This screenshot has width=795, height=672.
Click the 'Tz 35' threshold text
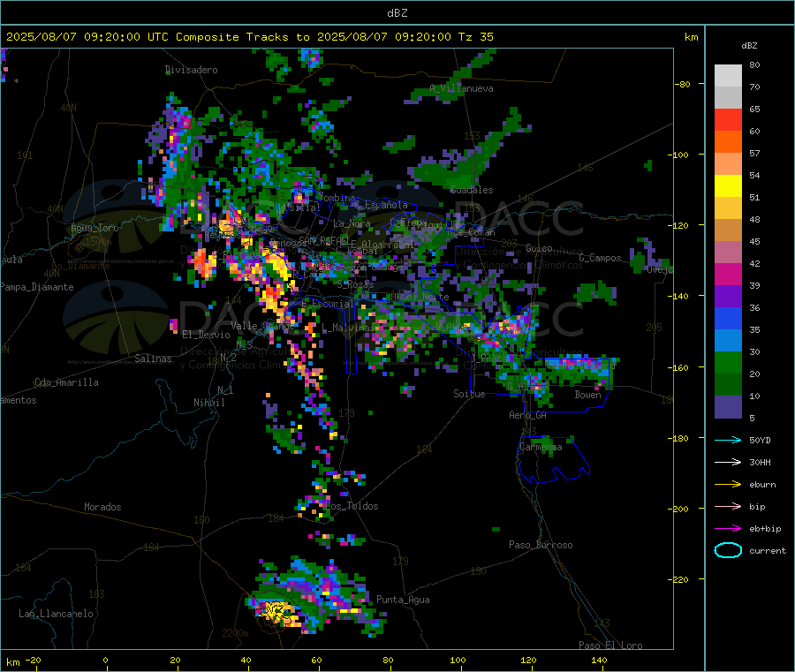pyautogui.click(x=475, y=36)
